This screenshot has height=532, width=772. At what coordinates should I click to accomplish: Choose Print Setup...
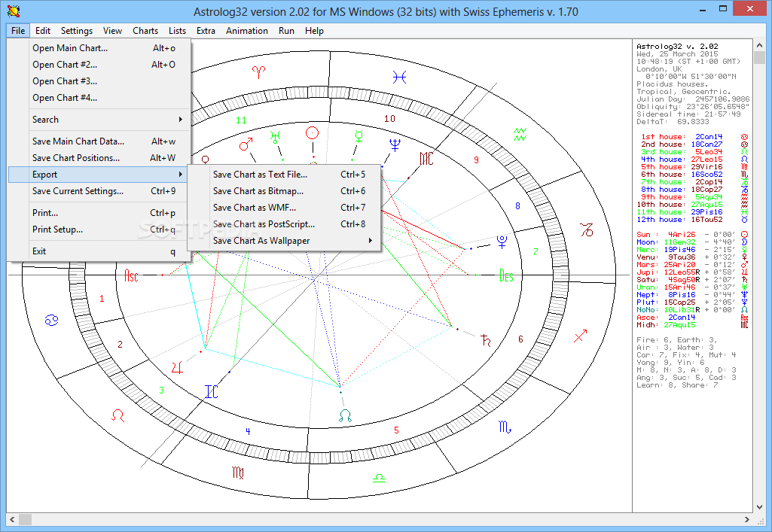tap(99, 229)
